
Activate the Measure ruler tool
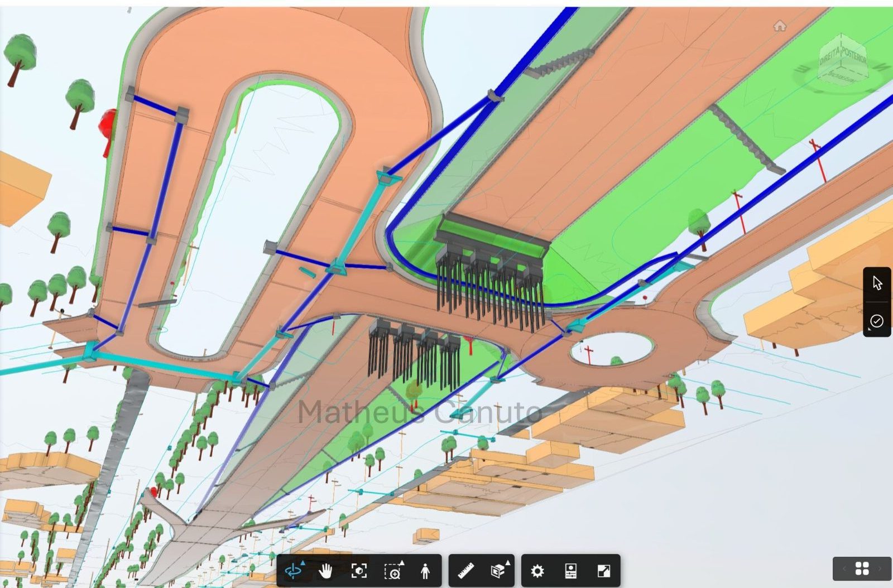[x=466, y=571]
